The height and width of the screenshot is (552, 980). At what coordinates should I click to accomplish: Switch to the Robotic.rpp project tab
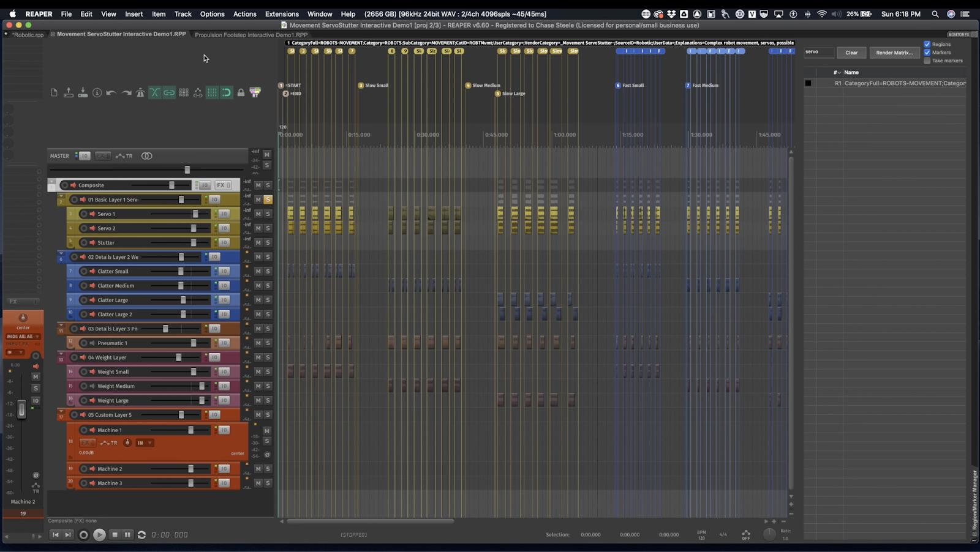[28, 35]
